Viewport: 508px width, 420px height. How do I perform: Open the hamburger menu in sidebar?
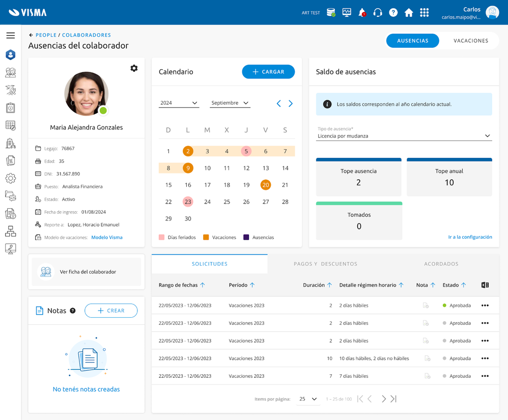coord(11,36)
